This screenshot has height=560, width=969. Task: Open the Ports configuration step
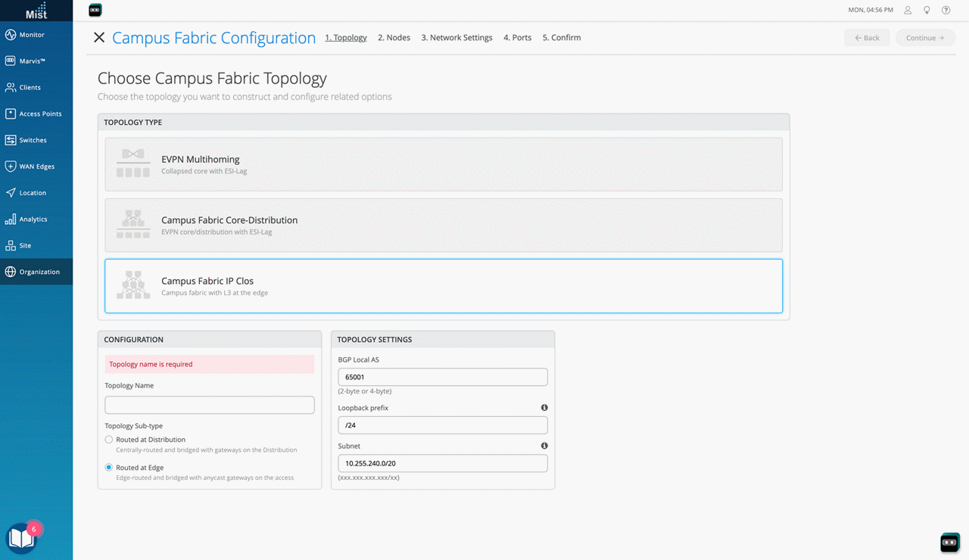(x=517, y=37)
